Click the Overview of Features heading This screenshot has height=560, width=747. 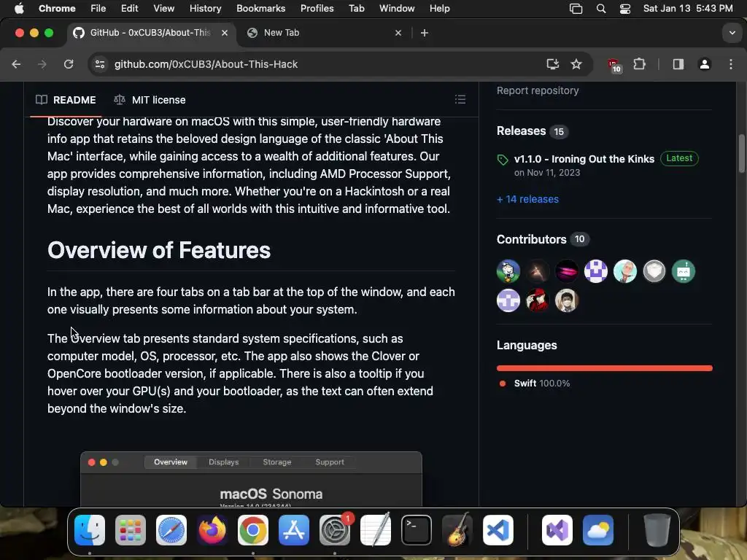pos(158,250)
